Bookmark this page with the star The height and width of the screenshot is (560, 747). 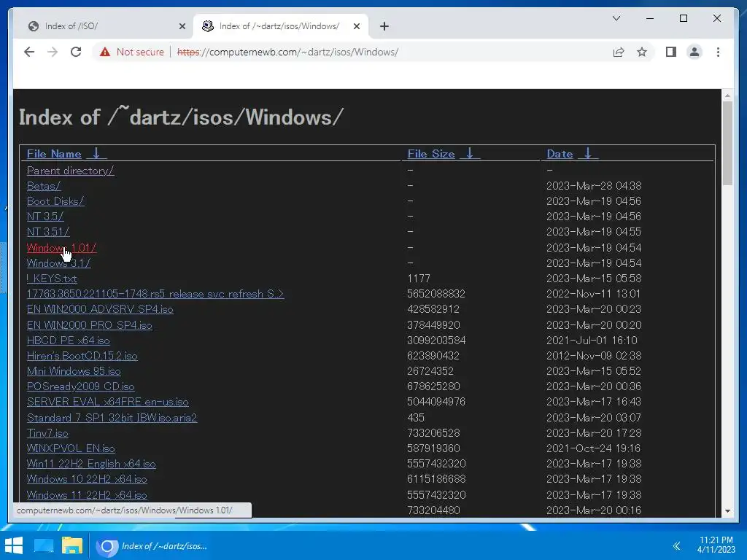tap(642, 52)
